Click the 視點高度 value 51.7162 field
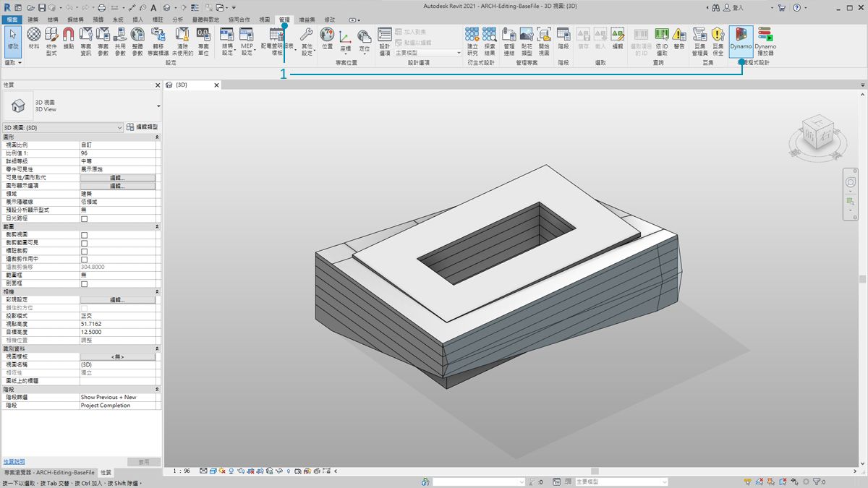 point(117,324)
